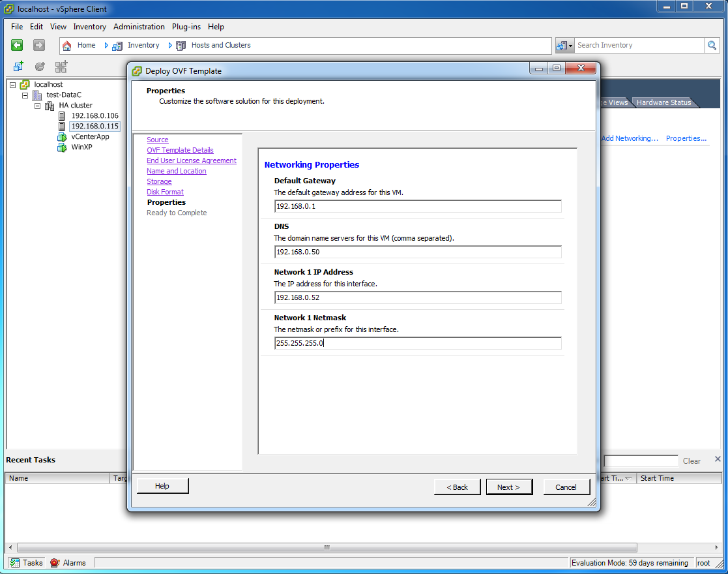
Task: Click the Inventory icon in breadcrumb bar
Action: click(x=117, y=46)
